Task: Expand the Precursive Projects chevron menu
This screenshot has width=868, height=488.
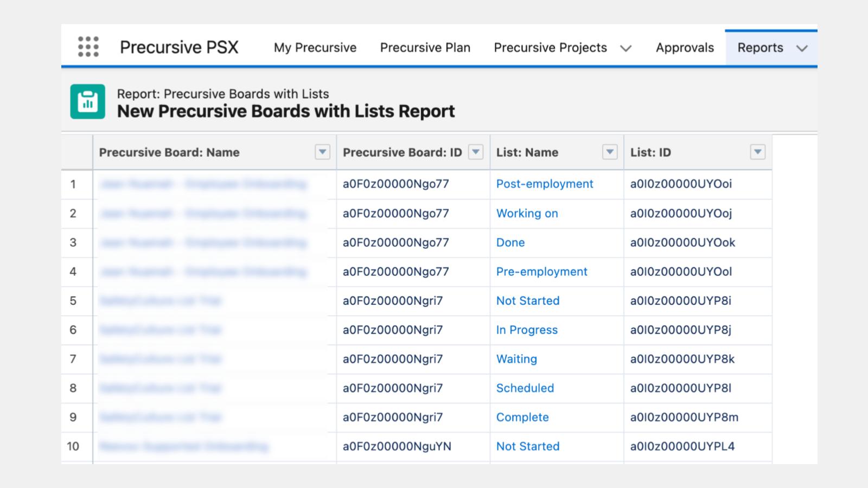Action: 626,48
